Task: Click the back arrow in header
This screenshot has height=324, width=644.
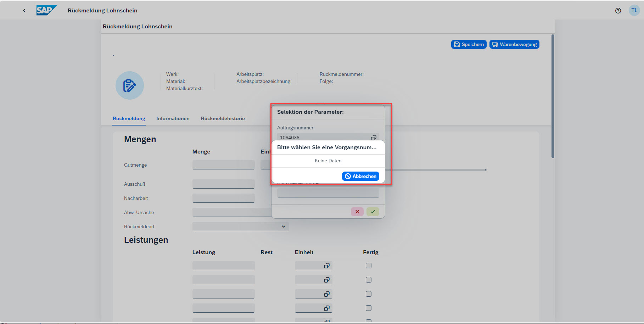Action: pyautogui.click(x=24, y=11)
